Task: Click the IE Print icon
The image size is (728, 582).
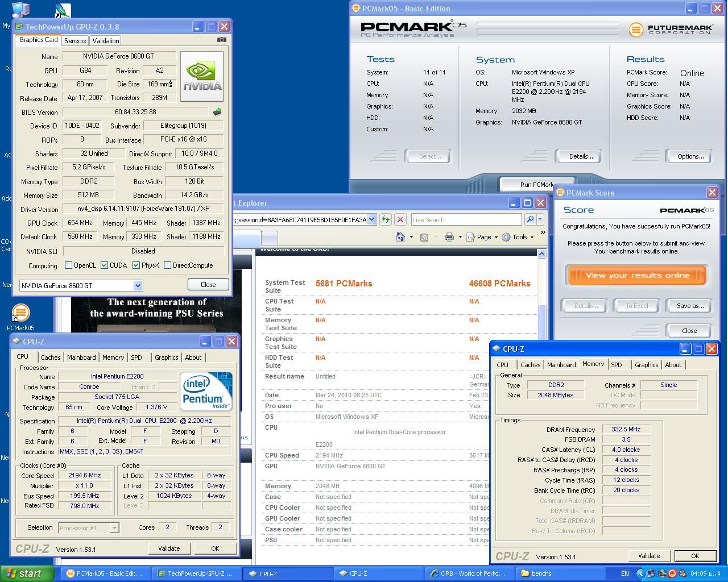Action: (x=449, y=237)
